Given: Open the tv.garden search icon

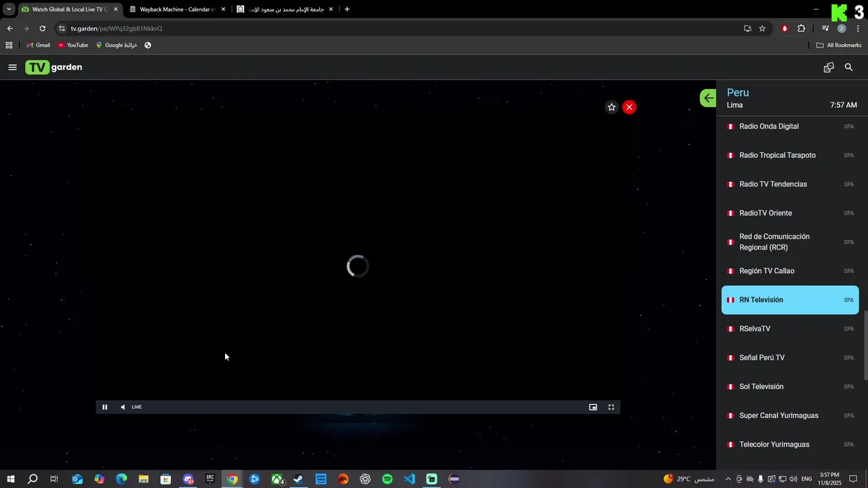Looking at the screenshot, I should click(x=848, y=67).
